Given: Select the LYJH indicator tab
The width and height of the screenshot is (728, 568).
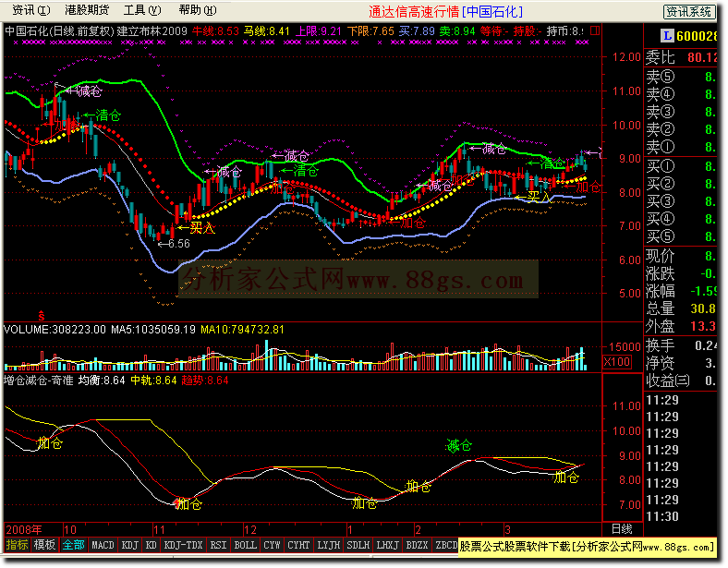Looking at the screenshot, I should pos(328,545).
